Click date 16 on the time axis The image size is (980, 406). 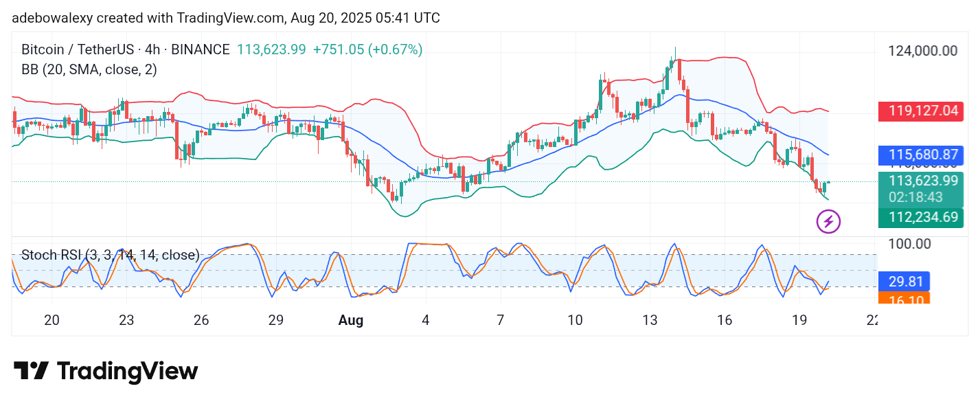725,320
